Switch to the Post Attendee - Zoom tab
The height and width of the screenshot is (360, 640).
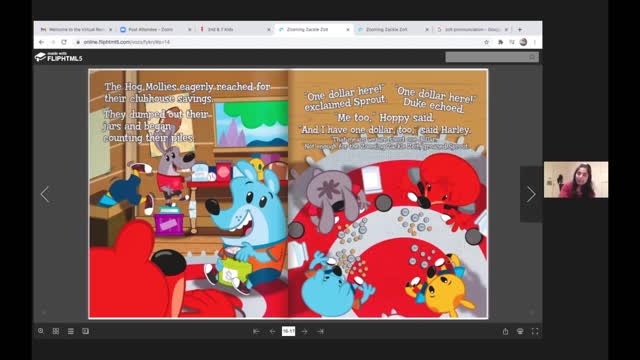pyautogui.click(x=155, y=29)
